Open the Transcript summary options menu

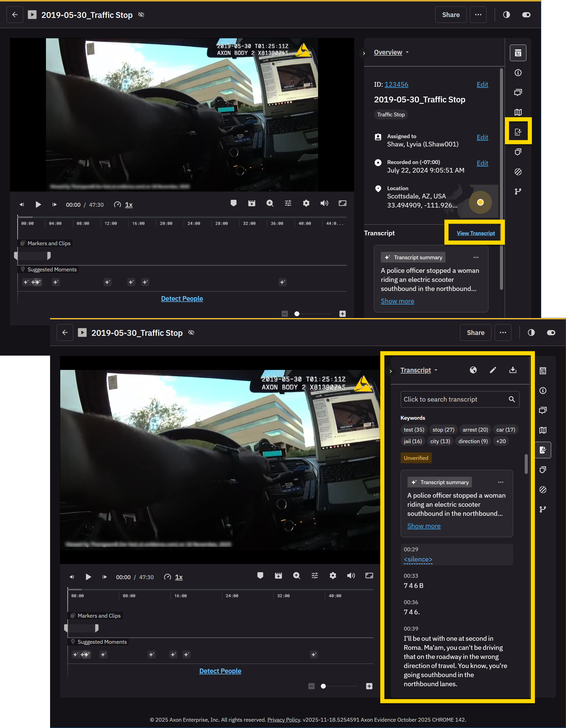(501, 482)
